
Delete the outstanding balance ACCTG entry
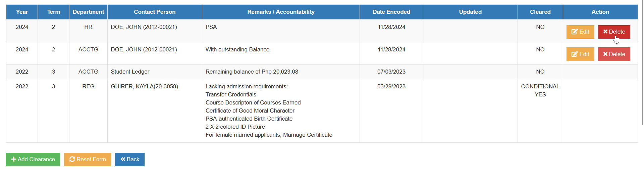[x=614, y=54]
